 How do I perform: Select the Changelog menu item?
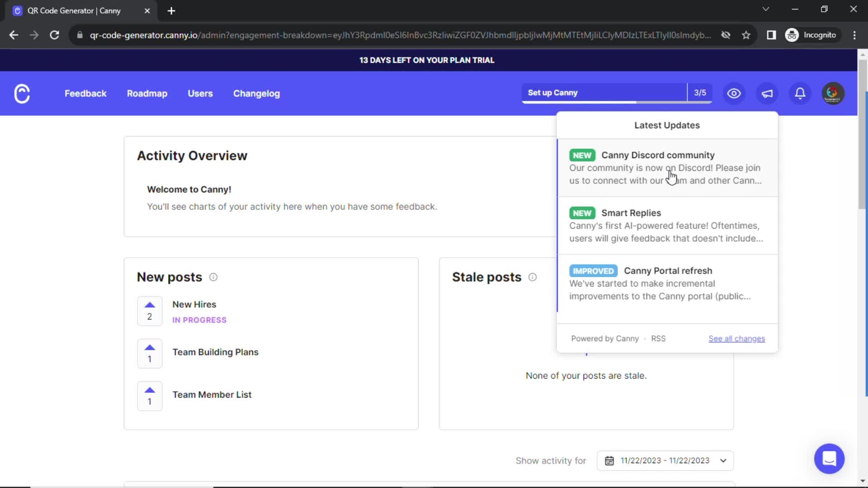[256, 93]
